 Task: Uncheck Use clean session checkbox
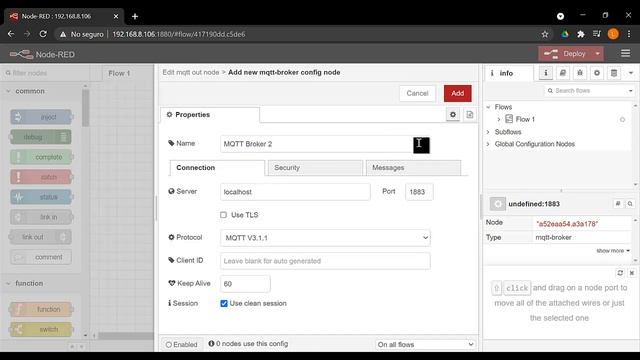point(224,303)
